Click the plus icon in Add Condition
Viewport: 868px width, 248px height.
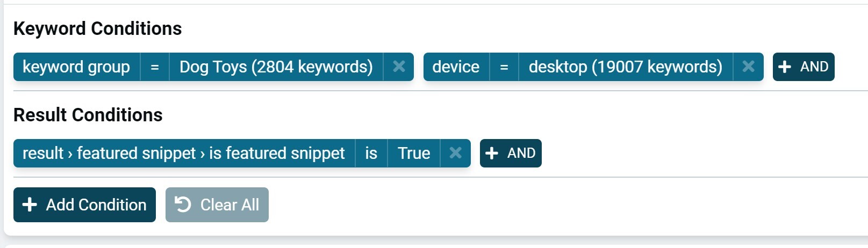pos(30,205)
